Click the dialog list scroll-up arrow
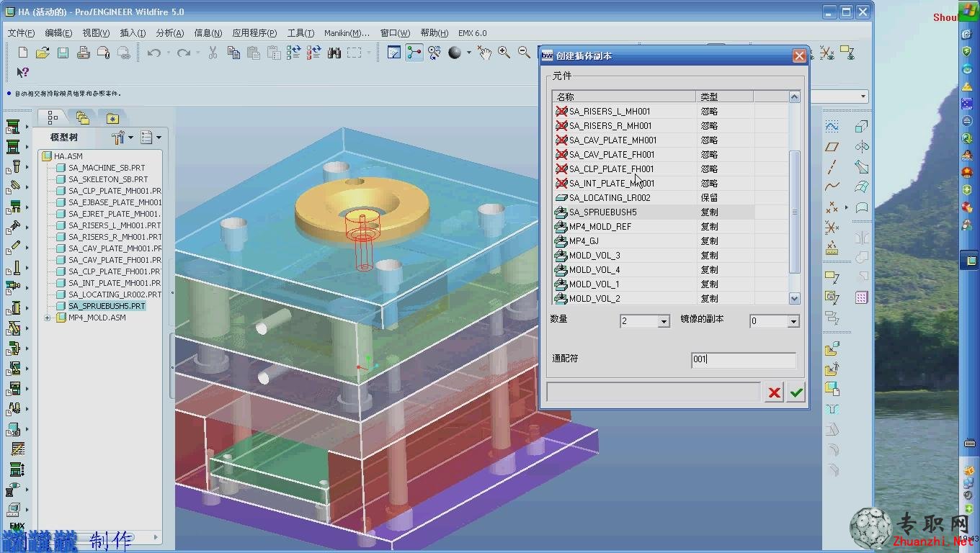The width and height of the screenshot is (980, 553). [795, 96]
